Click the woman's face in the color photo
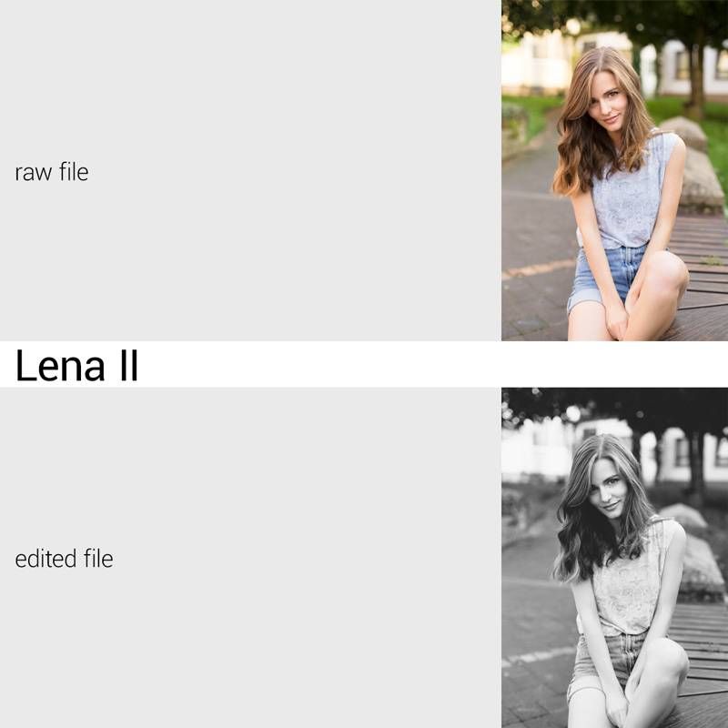The image size is (728, 728). (608, 106)
